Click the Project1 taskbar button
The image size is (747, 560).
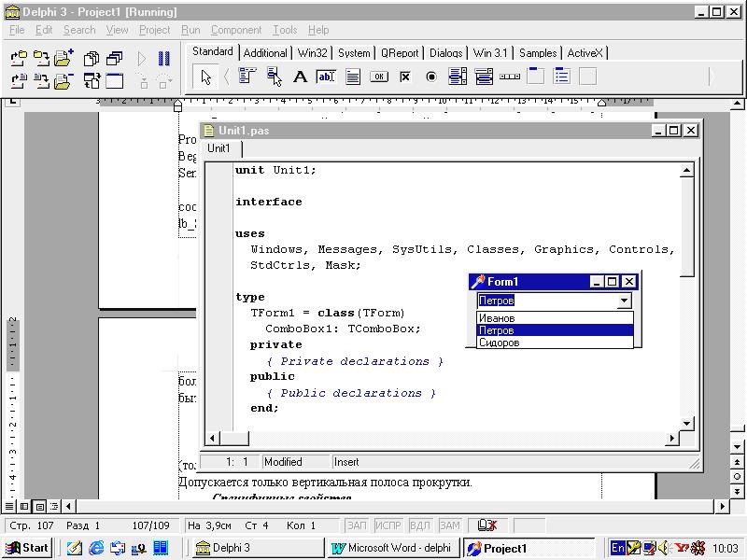[x=529, y=548]
